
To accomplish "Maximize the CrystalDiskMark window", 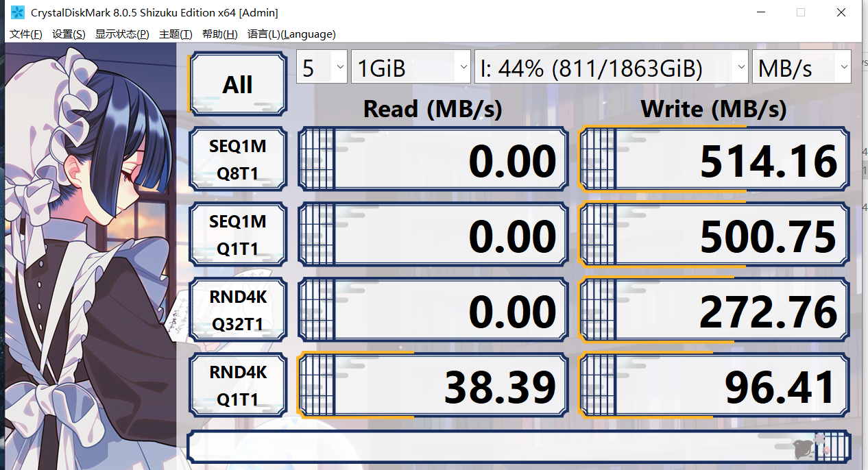I will tap(801, 12).
